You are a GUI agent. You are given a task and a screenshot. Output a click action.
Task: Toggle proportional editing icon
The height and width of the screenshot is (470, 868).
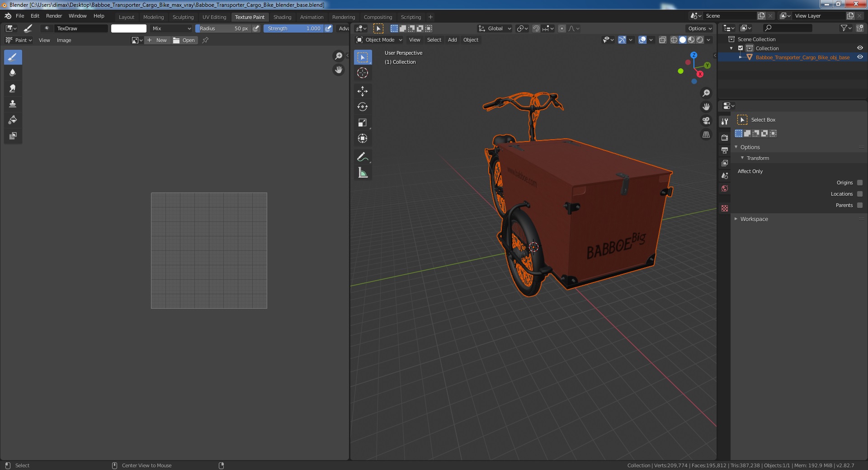click(562, 28)
